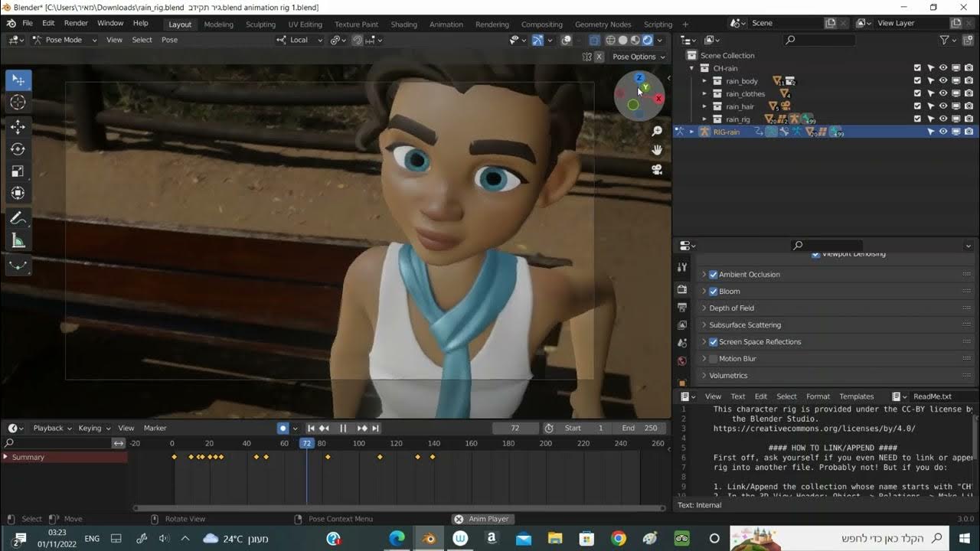Click the viewport zoom magnifier icon
The height and width of the screenshot is (551, 980).
656,132
